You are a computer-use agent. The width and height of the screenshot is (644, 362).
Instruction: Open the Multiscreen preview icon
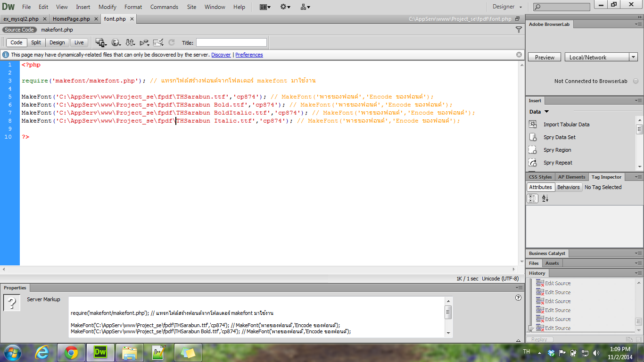tap(101, 42)
